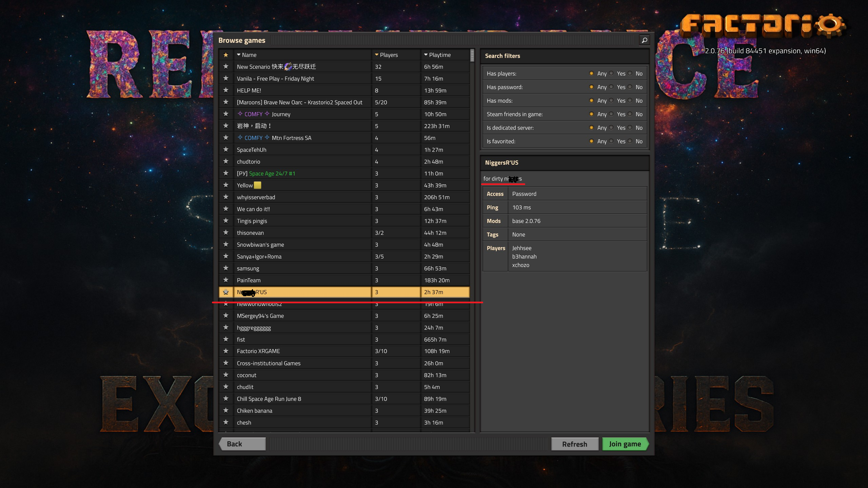Image resolution: width=868 pixels, height=488 pixels.
Task: Star the coconut game
Action: [x=226, y=375]
